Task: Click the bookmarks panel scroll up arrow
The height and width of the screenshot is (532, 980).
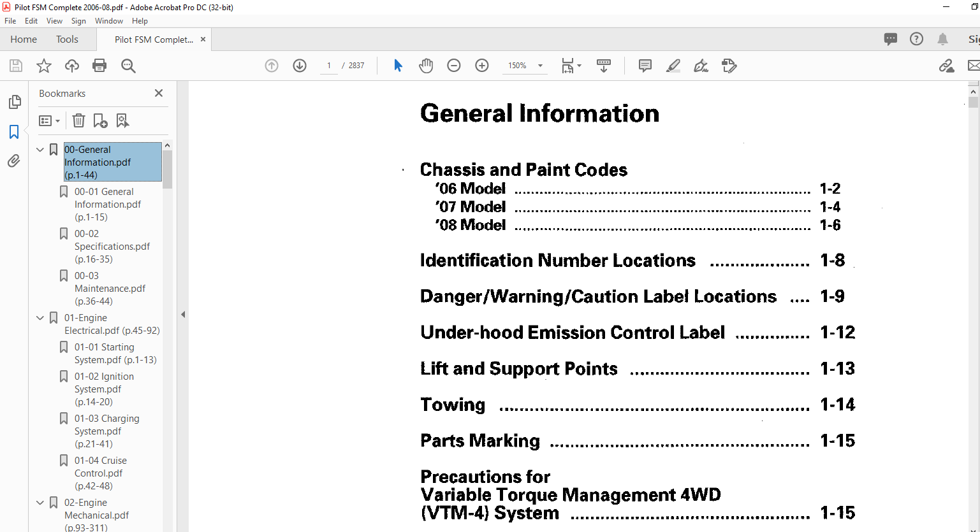Action: 167,146
